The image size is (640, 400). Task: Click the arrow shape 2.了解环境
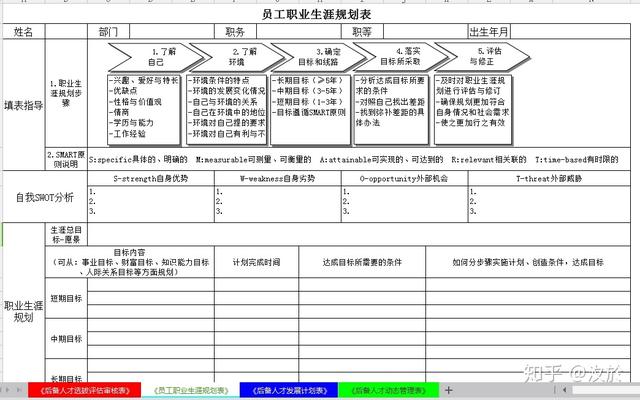237,57
